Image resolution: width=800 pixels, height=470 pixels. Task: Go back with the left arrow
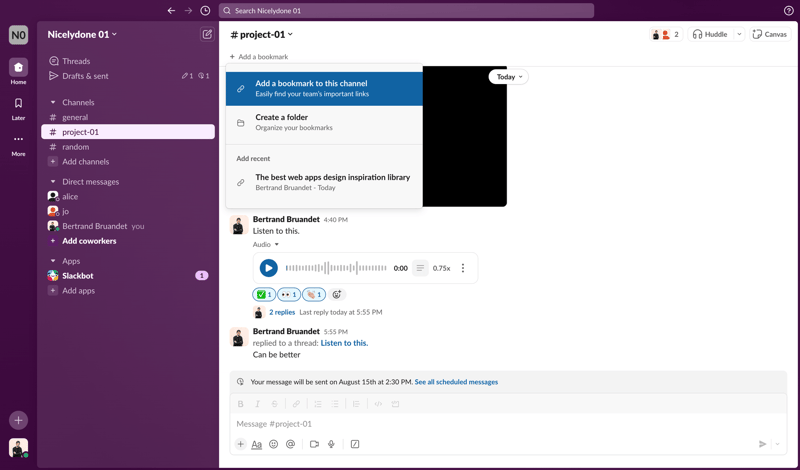[171, 11]
